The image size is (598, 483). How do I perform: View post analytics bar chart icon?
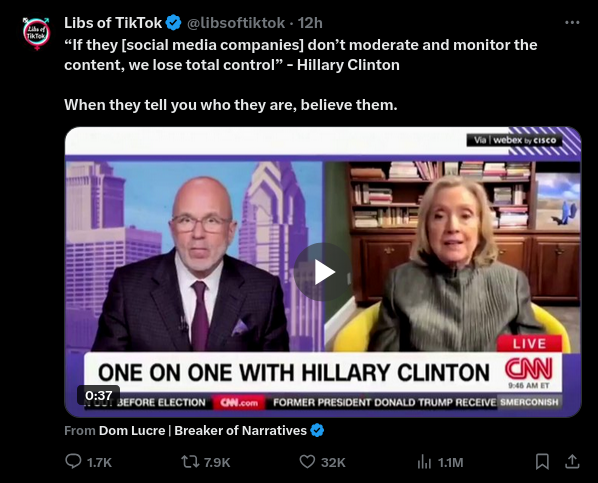pos(424,462)
